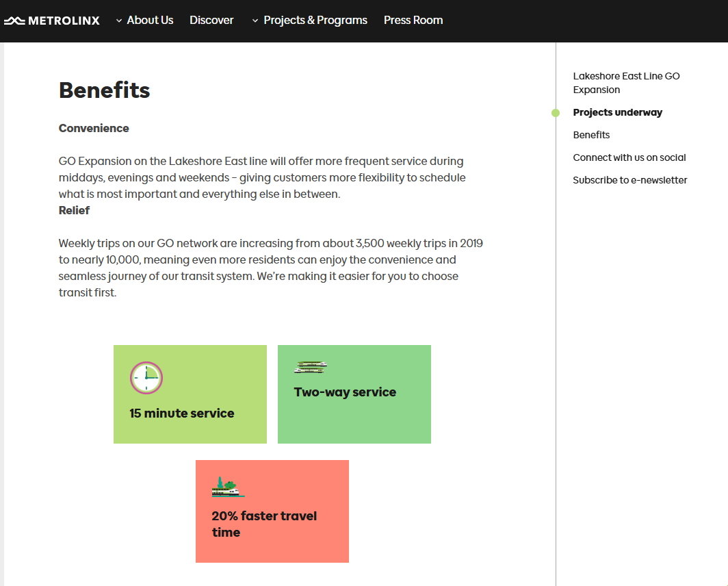This screenshot has width=728, height=586.
Task: Open Subscribe to e-newsletter link
Action: 630,180
